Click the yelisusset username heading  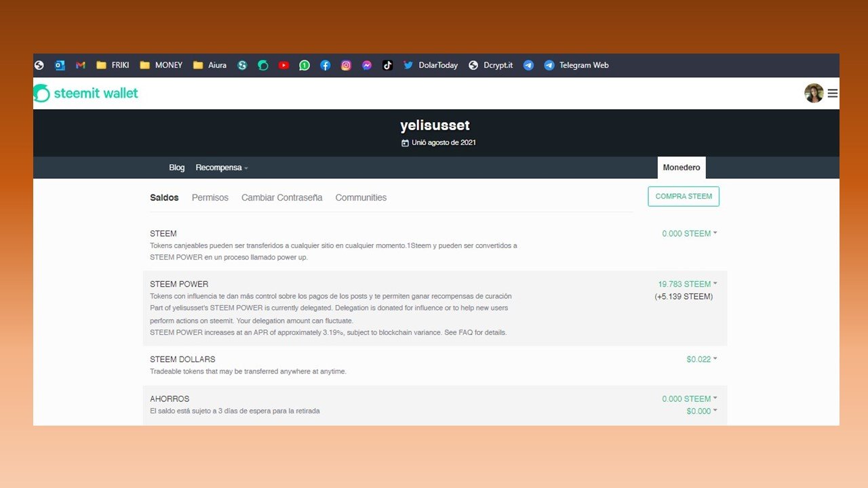coord(435,125)
